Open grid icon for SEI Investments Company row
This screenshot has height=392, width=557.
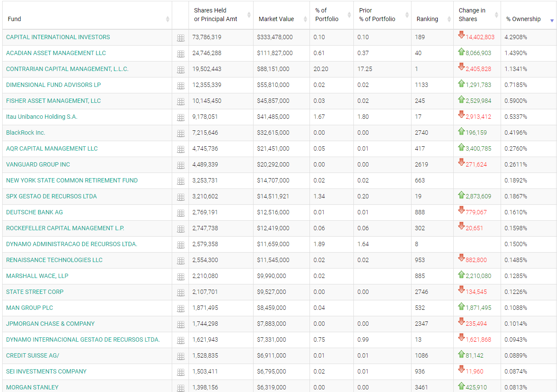click(x=181, y=372)
